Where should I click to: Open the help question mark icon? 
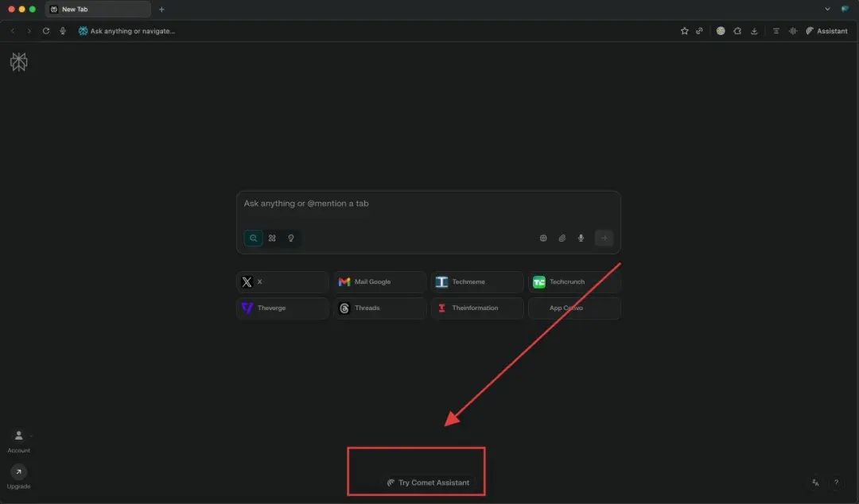coord(836,483)
